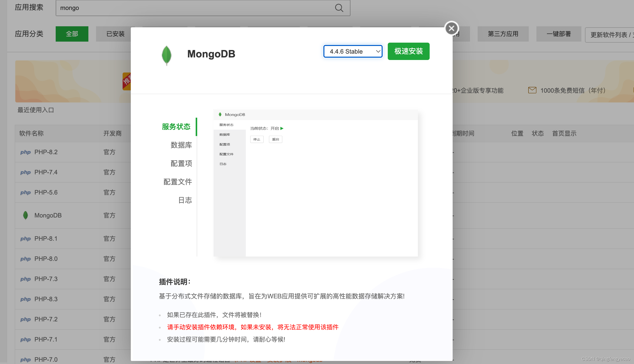Select the 数据库 tab in dialog
Viewport: 634px width, 364px height.
[x=181, y=145]
